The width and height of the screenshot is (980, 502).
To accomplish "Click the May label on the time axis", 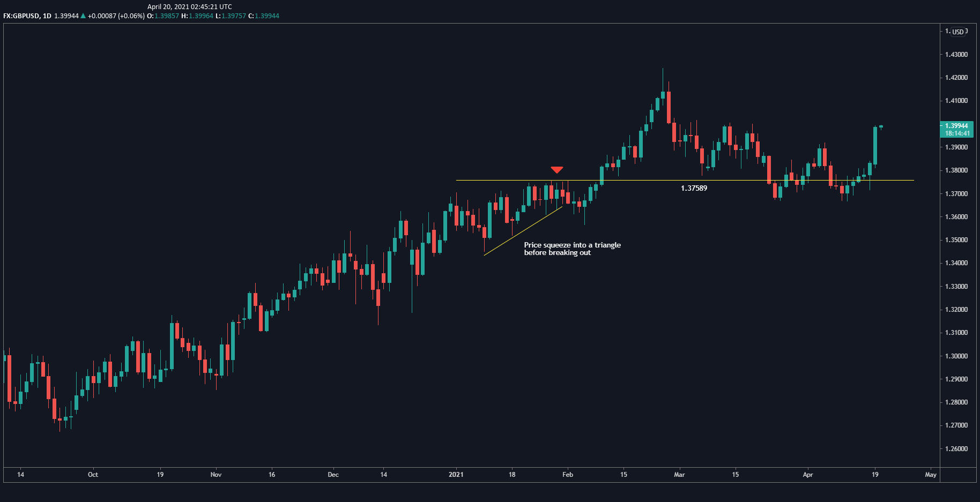I will 930,475.
